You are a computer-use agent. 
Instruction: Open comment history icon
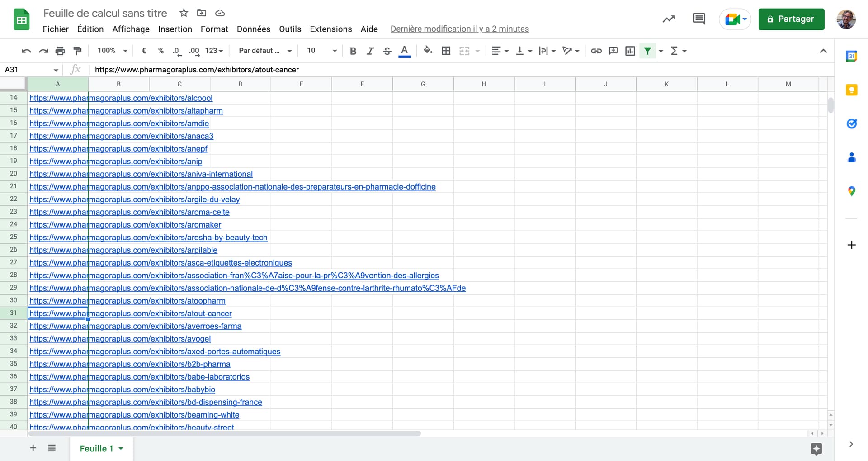699,19
